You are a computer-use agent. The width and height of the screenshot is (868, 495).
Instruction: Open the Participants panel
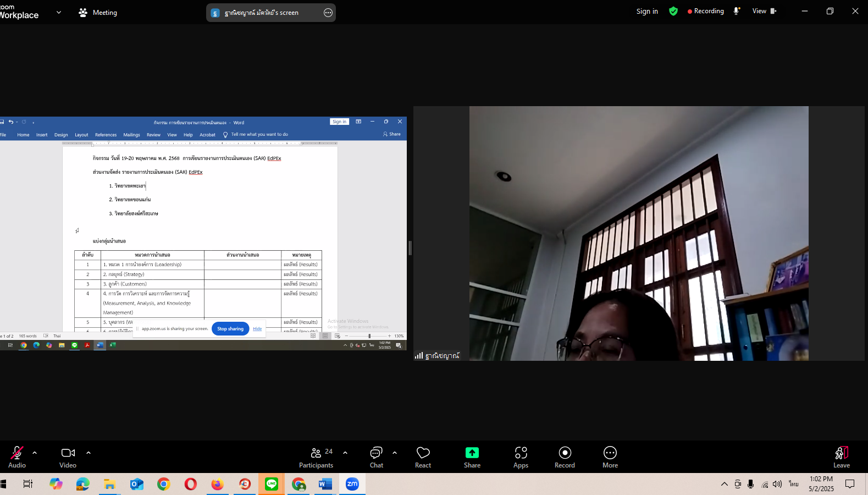point(316,457)
